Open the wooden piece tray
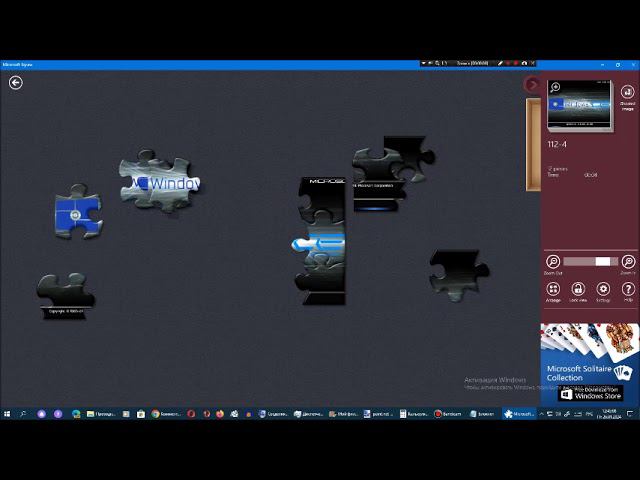Image resolution: width=640 pixels, height=480 pixels. pyautogui.click(x=533, y=144)
